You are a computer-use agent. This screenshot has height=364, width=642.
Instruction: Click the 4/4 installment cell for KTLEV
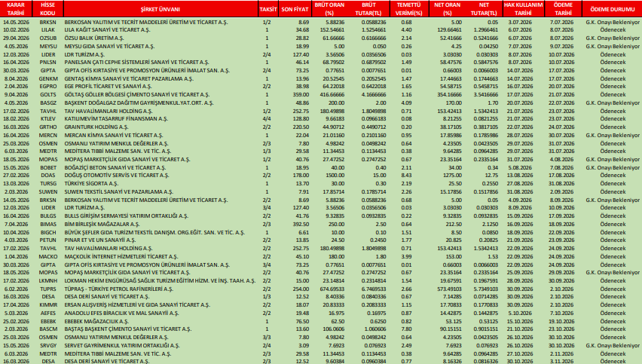click(x=267, y=119)
